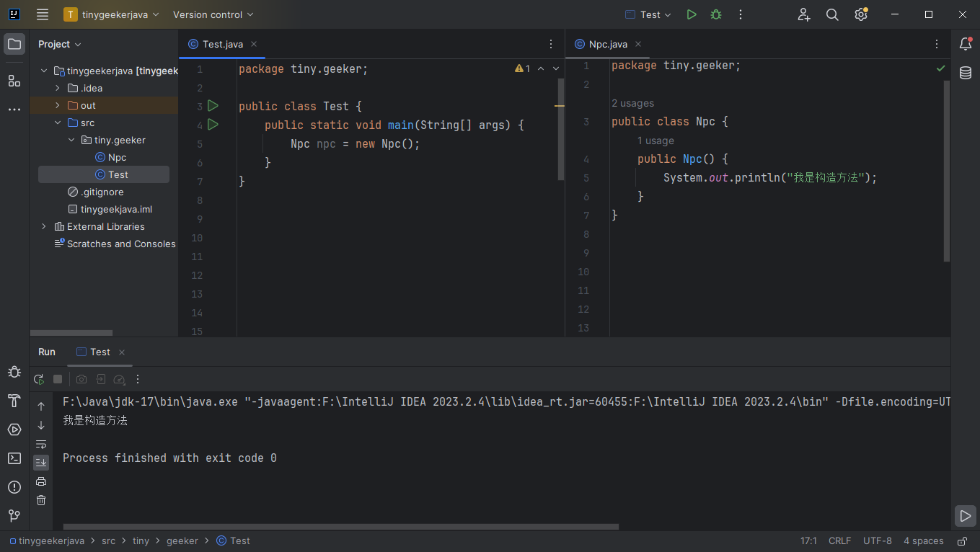
Task: Click Project panel horizontal scrollbar
Action: pyautogui.click(x=71, y=333)
